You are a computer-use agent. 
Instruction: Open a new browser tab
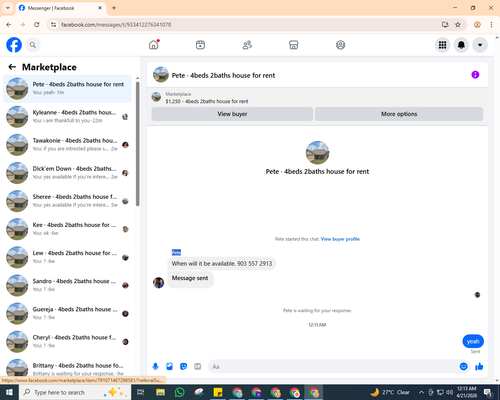pos(114,8)
